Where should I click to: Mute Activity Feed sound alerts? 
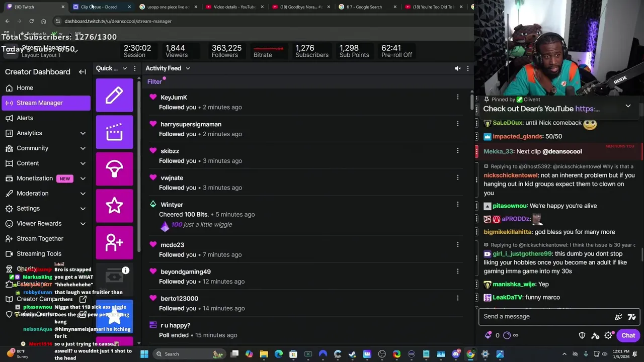tap(457, 68)
